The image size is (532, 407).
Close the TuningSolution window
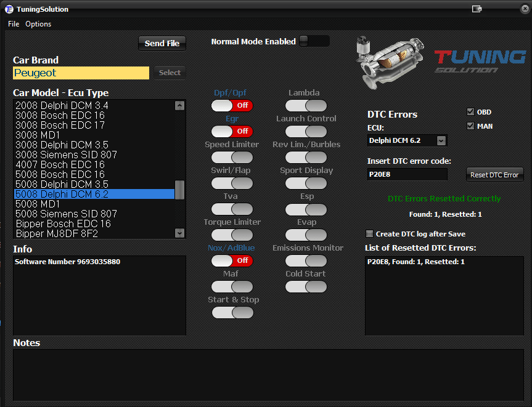pyautogui.click(x=525, y=9)
